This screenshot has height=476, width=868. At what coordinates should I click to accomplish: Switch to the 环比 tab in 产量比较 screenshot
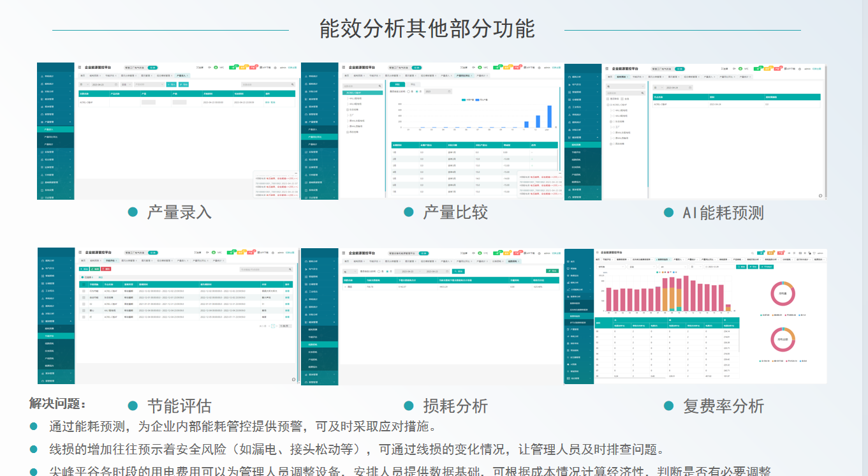(x=413, y=84)
